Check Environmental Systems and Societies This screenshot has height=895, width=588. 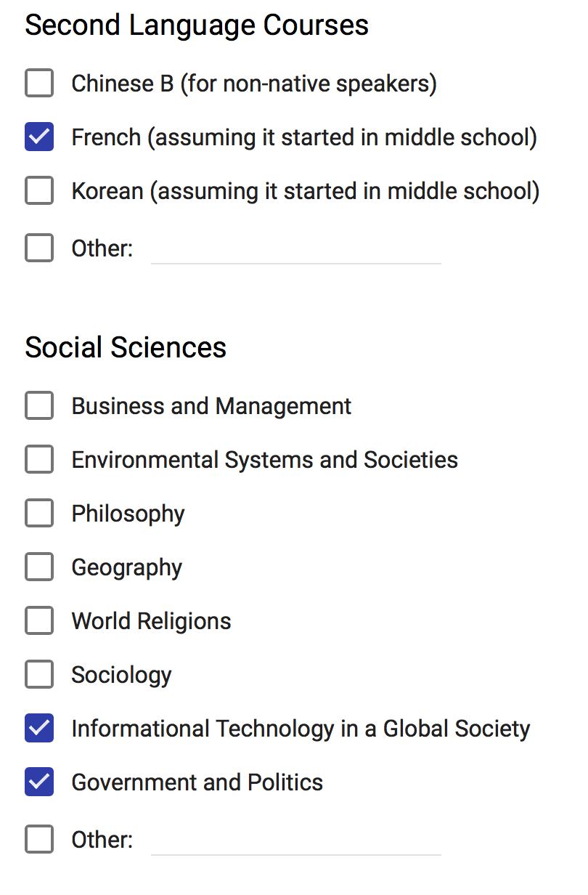[x=39, y=459]
